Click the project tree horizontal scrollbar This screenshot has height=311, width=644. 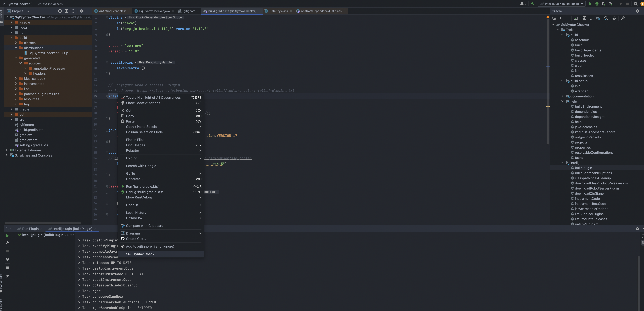point(43,223)
